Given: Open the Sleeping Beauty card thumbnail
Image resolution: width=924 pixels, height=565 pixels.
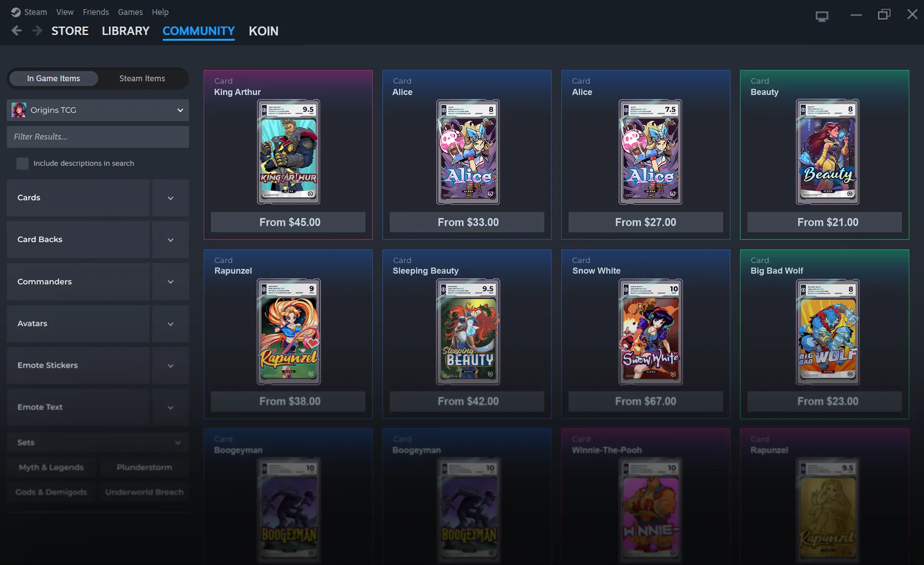Looking at the screenshot, I should (x=468, y=332).
